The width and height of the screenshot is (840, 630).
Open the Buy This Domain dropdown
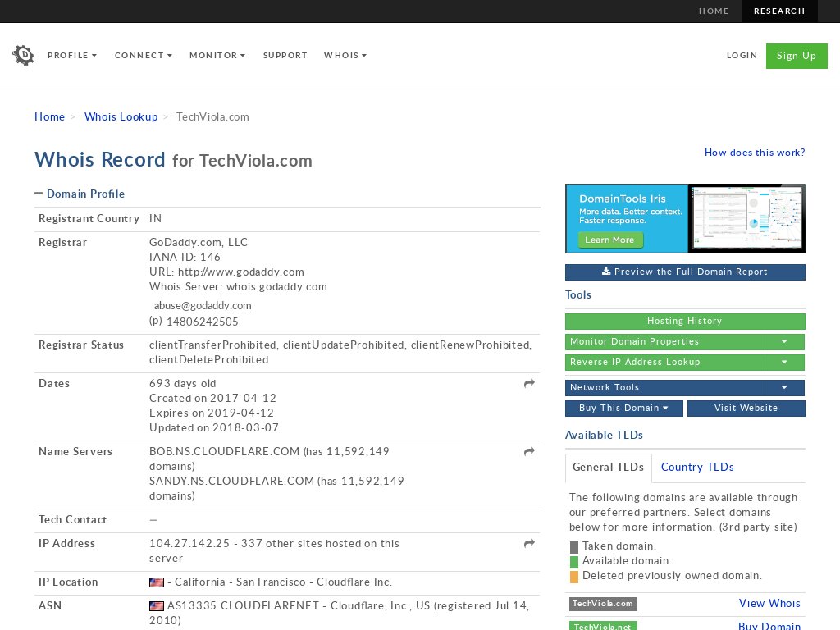tap(624, 409)
